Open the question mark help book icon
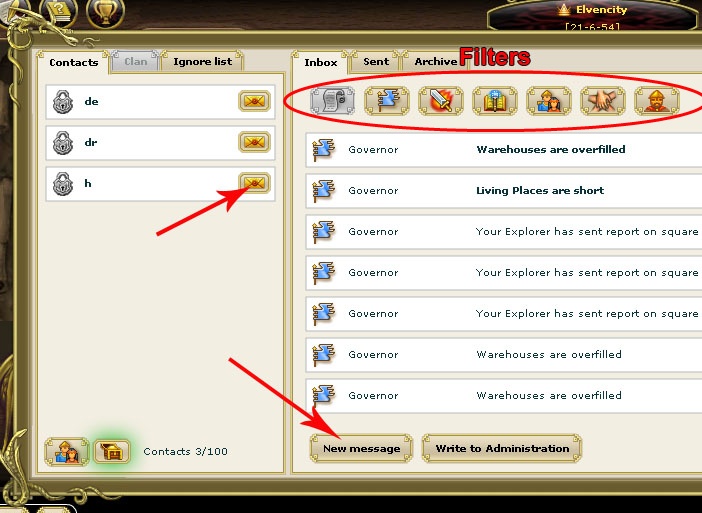702x513 pixels. pyautogui.click(x=58, y=13)
